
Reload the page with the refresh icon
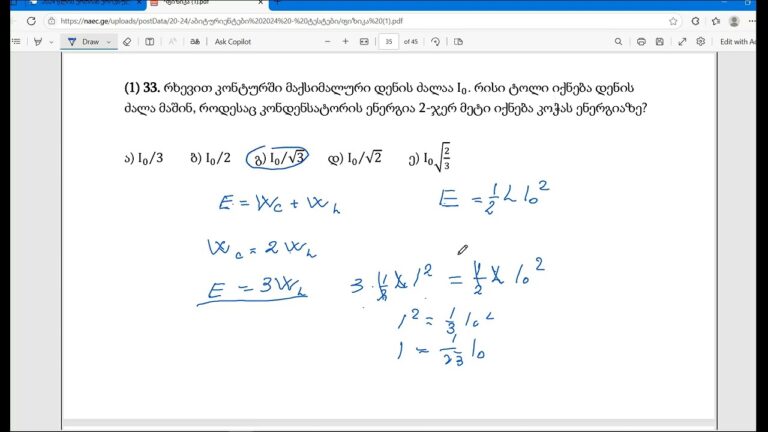pos(31,21)
